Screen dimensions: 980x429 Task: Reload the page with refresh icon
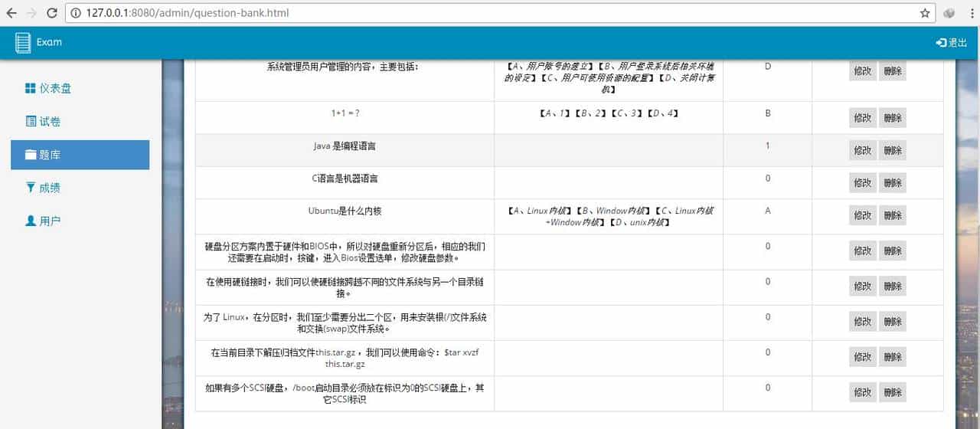(x=52, y=13)
